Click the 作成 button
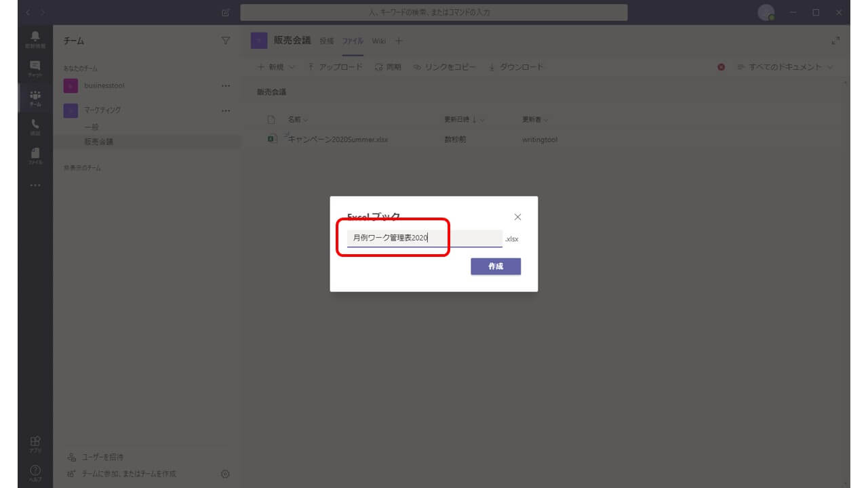868x488 pixels. tap(496, 266)
